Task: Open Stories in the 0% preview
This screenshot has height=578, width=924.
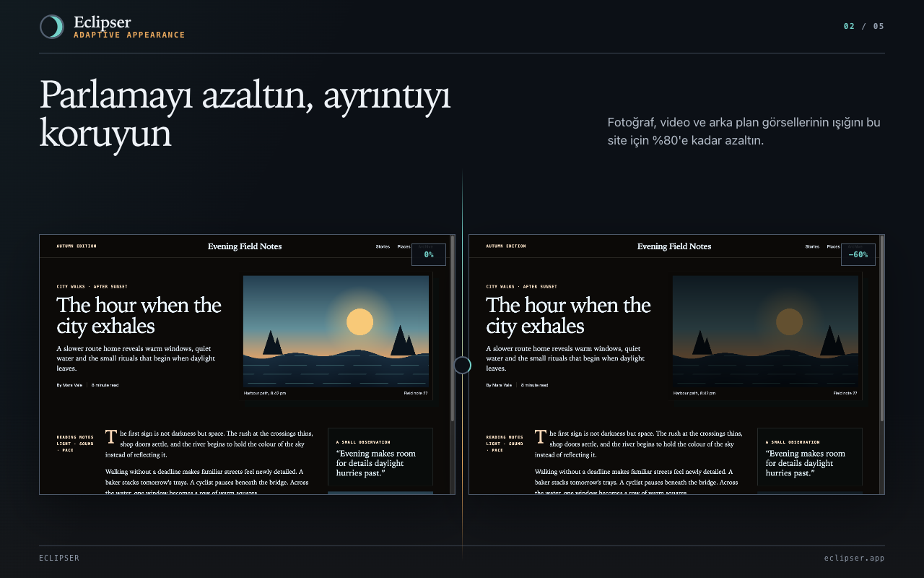Action: (x=383, y=247)
